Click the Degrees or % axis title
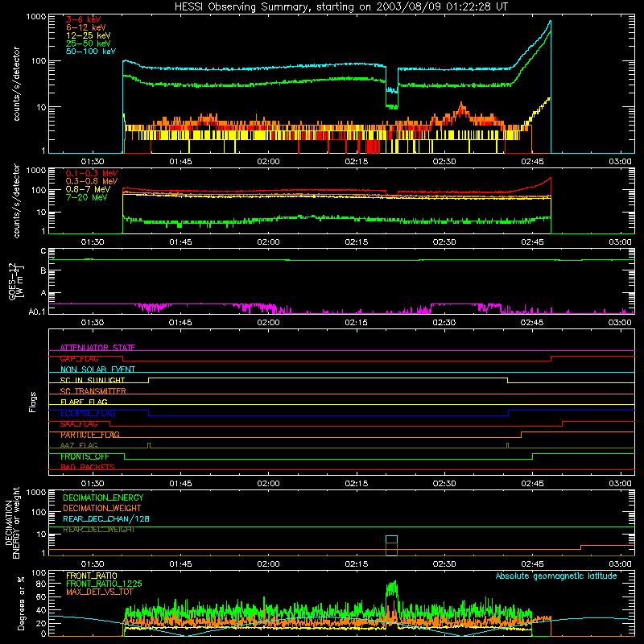This screenshot has height=644, width=644. pyautogui.click(x=21, y=603)
